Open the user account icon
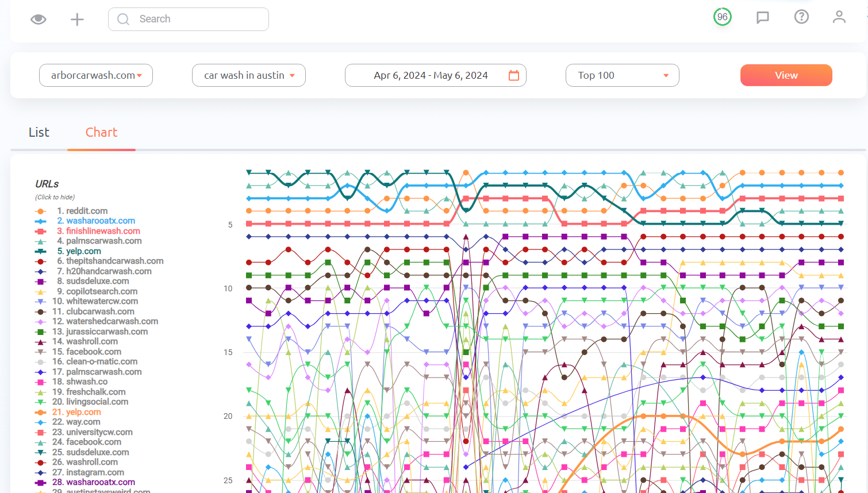Viewport: 868px width, 493px height. (839, 17)
